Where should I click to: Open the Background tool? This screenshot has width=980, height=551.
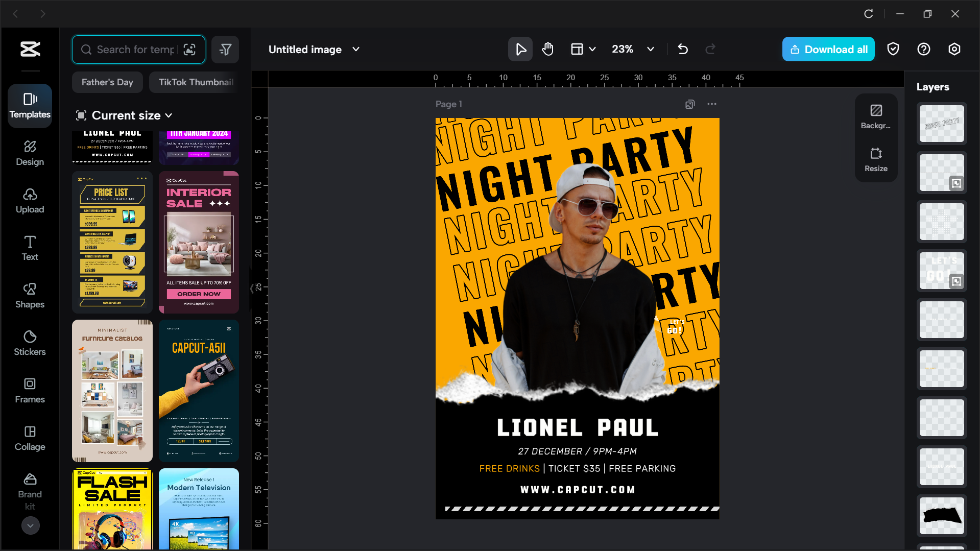tap(876, 117)
